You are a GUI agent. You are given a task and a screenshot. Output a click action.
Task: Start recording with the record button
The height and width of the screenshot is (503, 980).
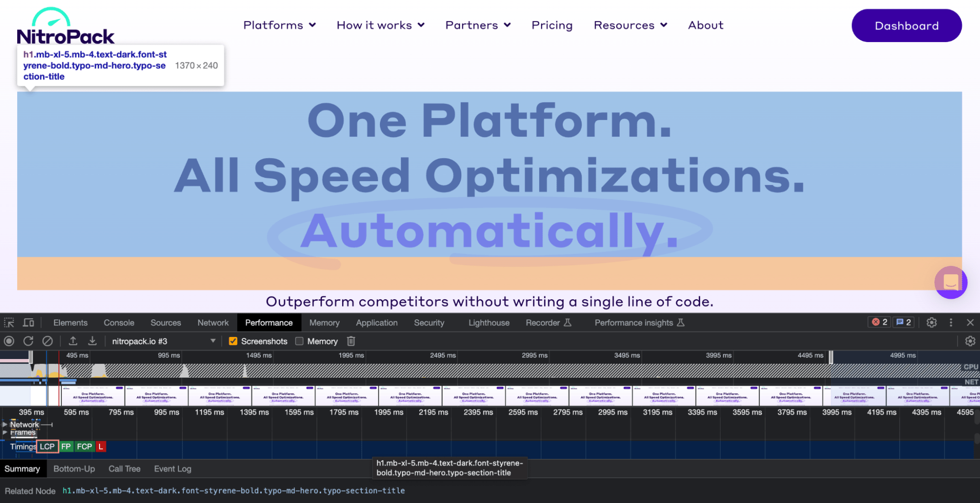pyautogui.click(x=9, y=341)
